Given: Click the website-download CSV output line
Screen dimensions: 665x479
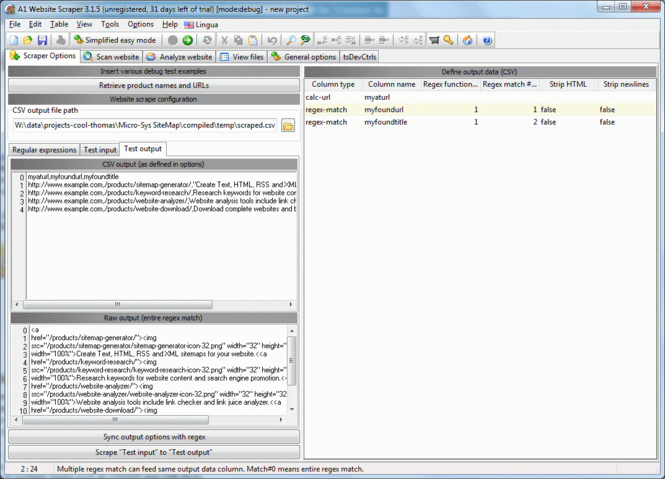Looking at the screenshot, I should point(162,209).
